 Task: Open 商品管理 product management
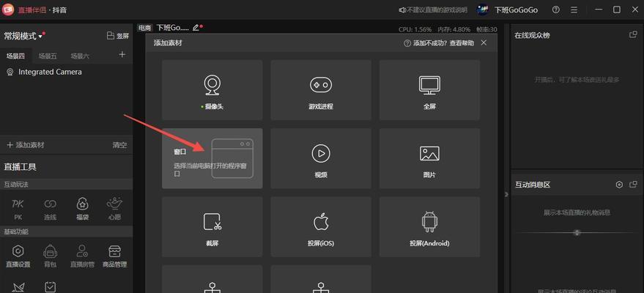pyautogui.click(x=114, y=256)
